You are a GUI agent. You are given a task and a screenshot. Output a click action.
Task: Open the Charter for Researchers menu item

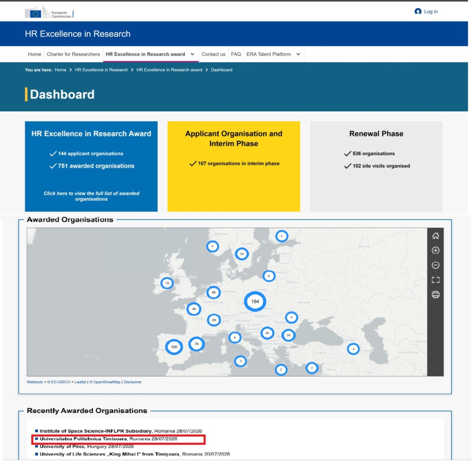[73, 54]
